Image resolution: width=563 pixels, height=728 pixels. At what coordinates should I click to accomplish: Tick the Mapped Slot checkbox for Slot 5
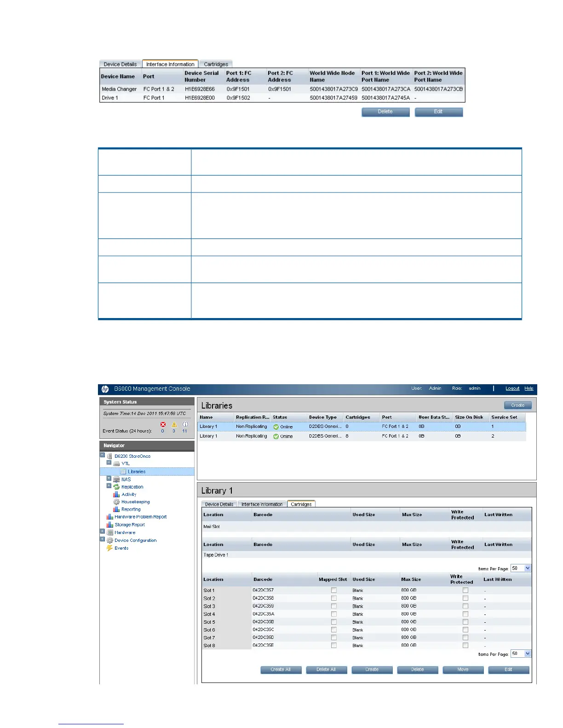tap(334, 621)
